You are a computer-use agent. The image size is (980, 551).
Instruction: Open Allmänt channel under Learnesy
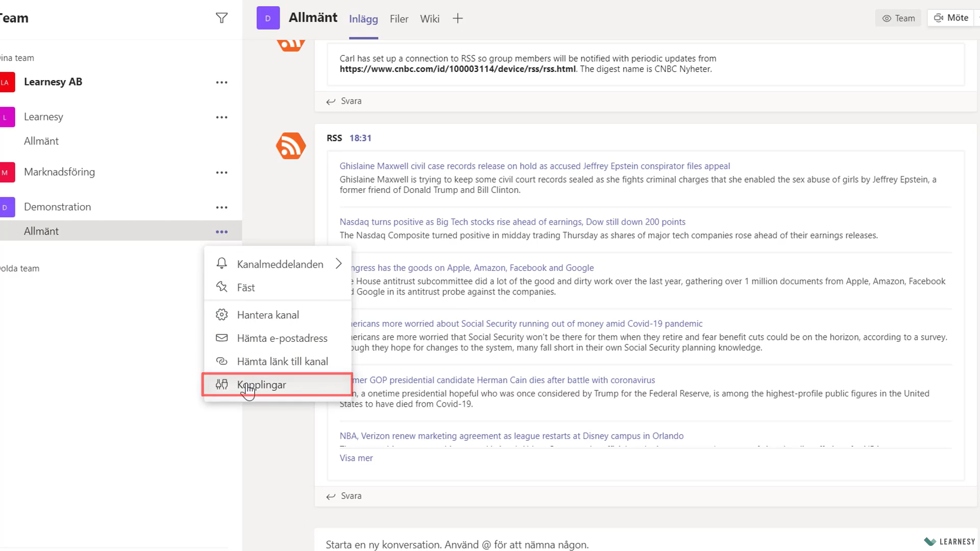point(41,141)
